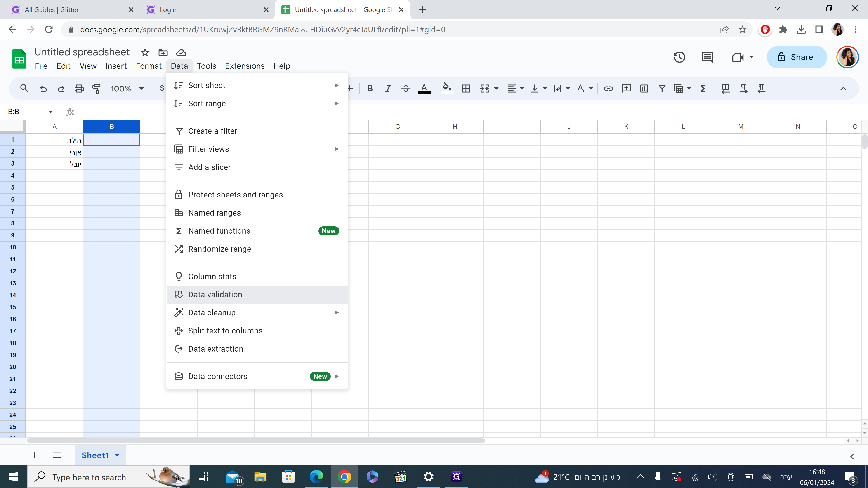Open the vertical align dropdown
The image size is (868, 488).
(538, 89)
